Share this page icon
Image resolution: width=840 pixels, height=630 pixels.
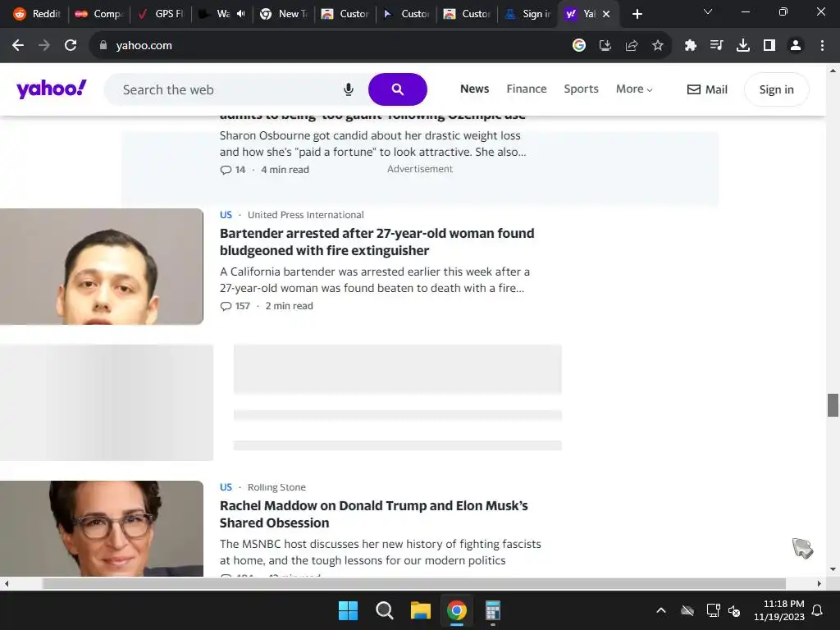[x=632, y=46]
